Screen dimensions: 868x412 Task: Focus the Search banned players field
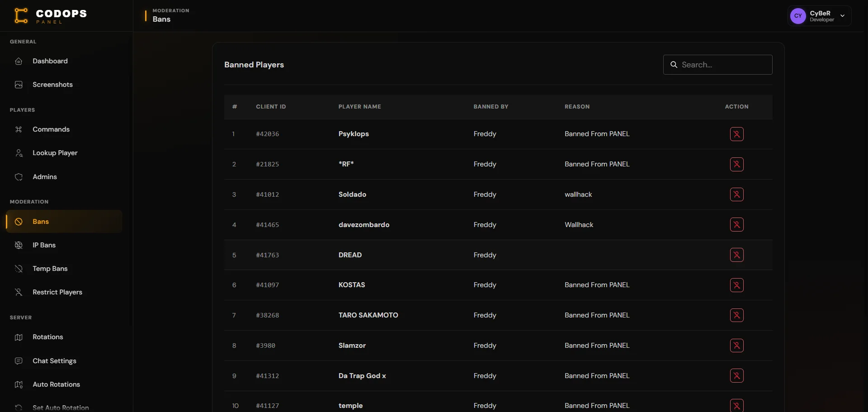coord(717,65)
